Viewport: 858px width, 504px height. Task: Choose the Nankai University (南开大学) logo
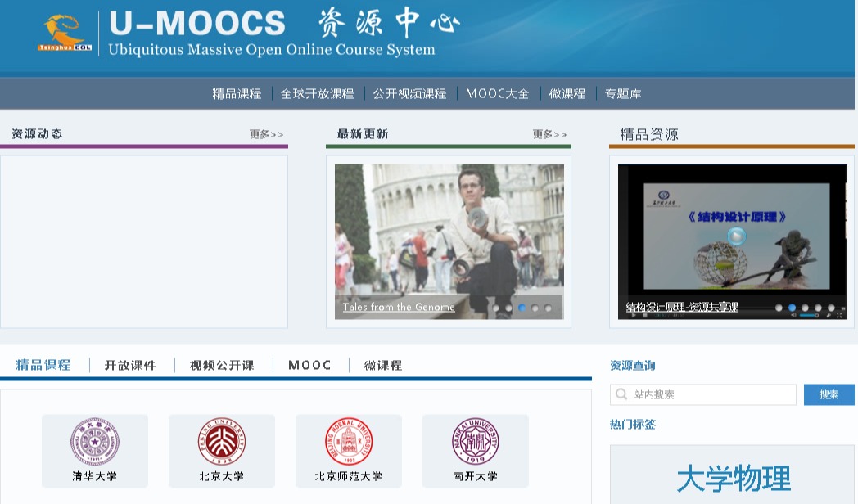pyautogui.click(x=475, y=442)
